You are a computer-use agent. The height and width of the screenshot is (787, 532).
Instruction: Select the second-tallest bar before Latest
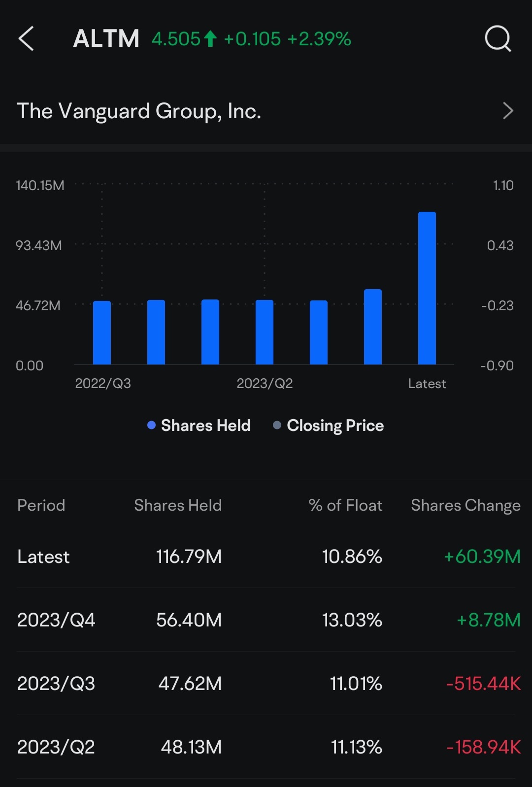click(373, 327)
